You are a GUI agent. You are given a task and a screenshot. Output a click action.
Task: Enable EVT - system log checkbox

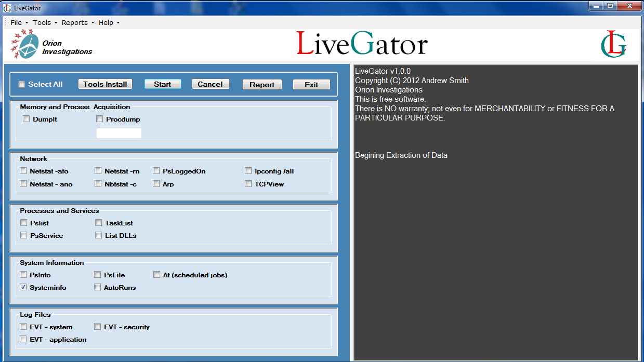click(x=23, y=327)
